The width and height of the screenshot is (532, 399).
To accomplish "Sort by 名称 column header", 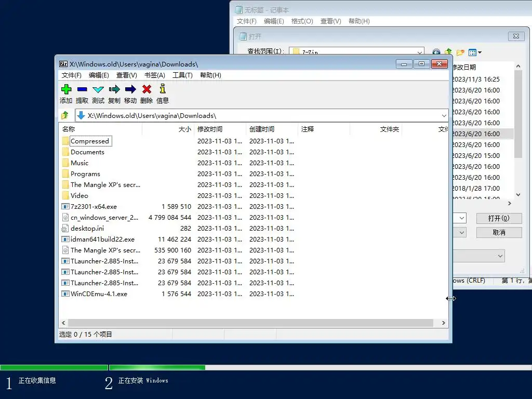I will [100, 129].
